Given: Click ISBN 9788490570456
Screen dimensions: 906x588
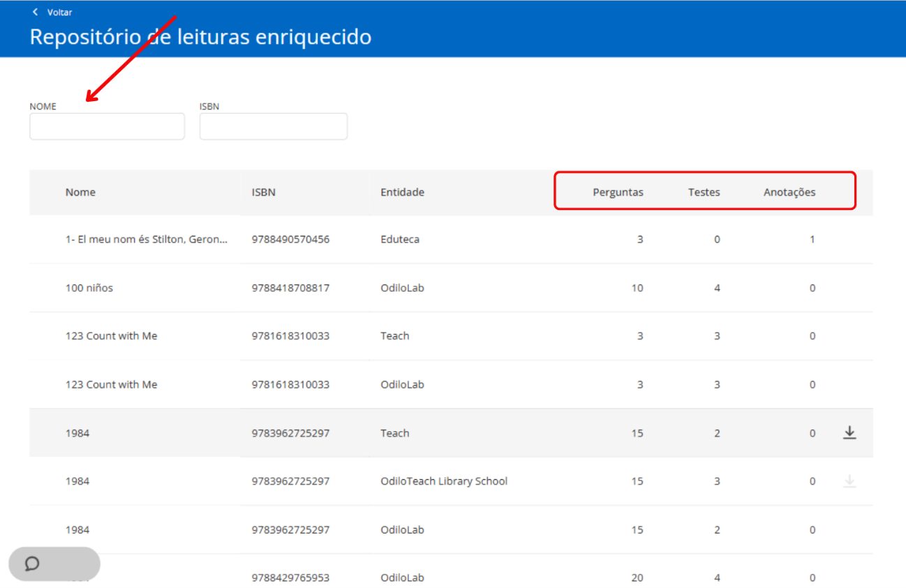Looking at the screenshot, I should (290, 239).
